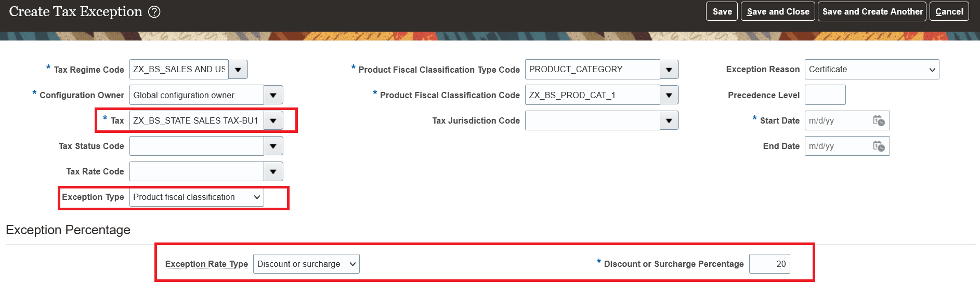Click Save and Close
Image resolution: width=980 pixels, height=297 pixels.
point(778,11)
